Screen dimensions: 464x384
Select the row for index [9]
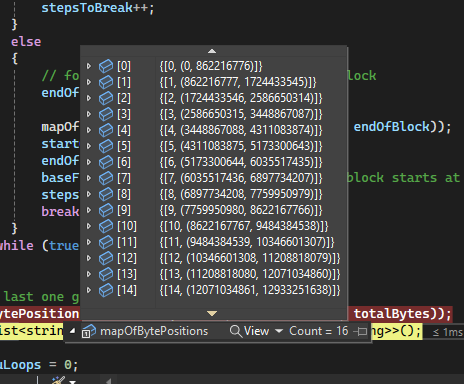[x=213, y=210]
